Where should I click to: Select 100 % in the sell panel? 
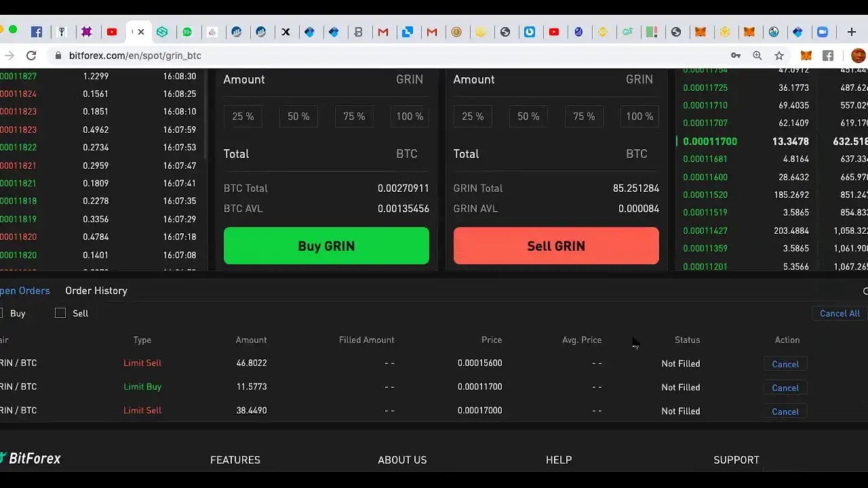[x=639, y=117]
